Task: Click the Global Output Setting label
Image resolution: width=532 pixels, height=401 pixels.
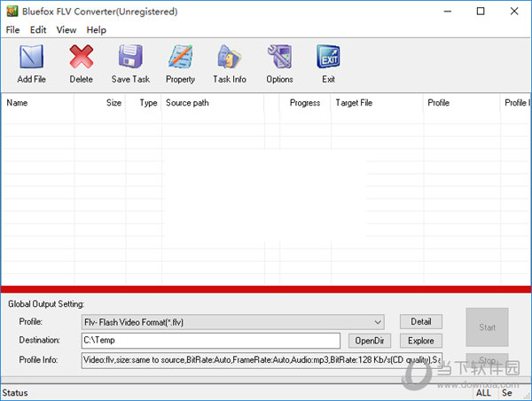Action: (46, 304)
